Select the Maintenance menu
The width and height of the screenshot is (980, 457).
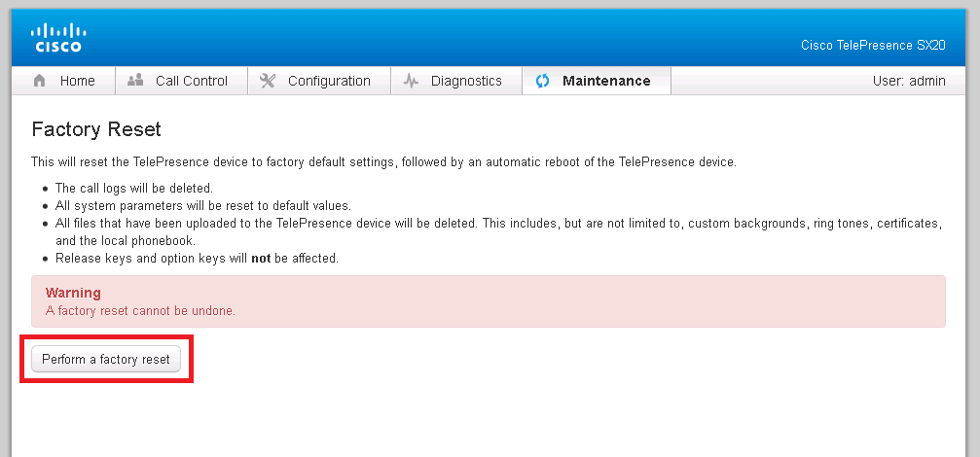pos(597,81)
